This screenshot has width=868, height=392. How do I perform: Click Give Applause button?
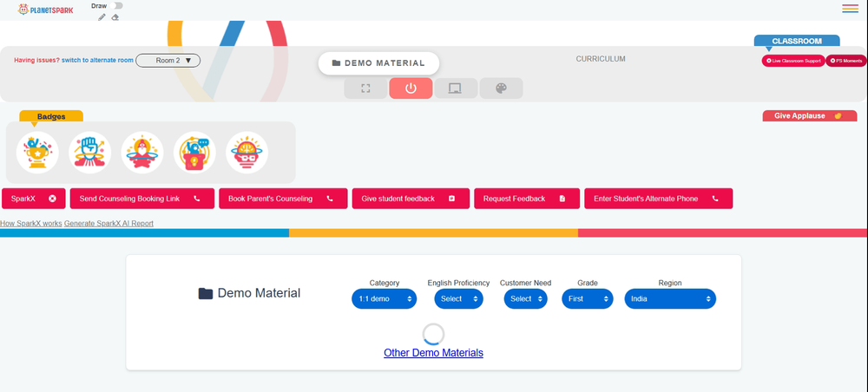[x=810, y=115]
